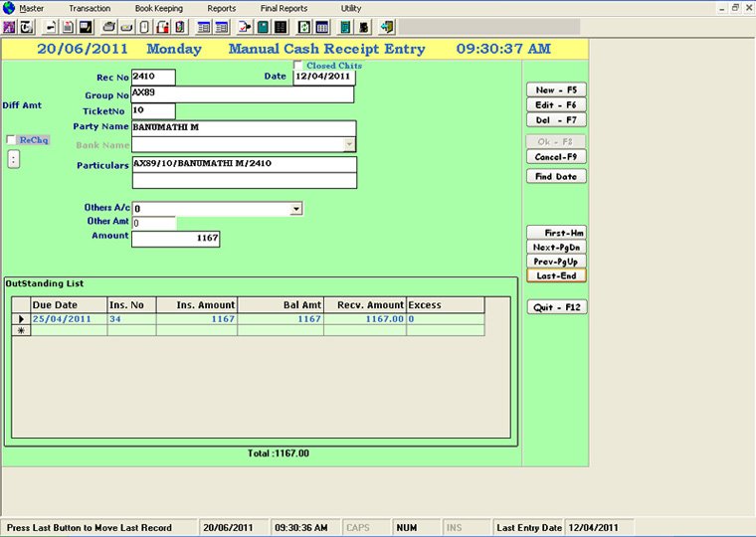Expand the Others A/c dropdown arrow

pos(295,209)
